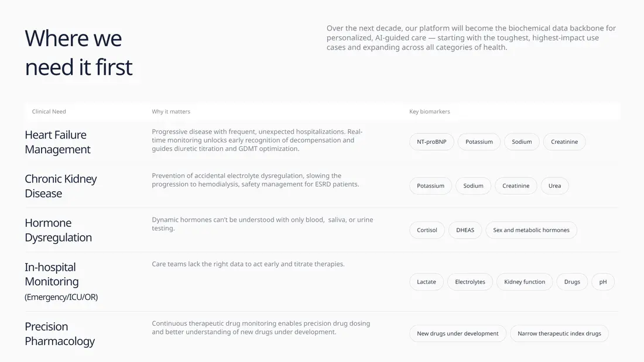Image resolution: width=644 pixels, height=362 pixels.
Task: Click the DHEAS biomarker pill
Action: (x=465, y=230)
